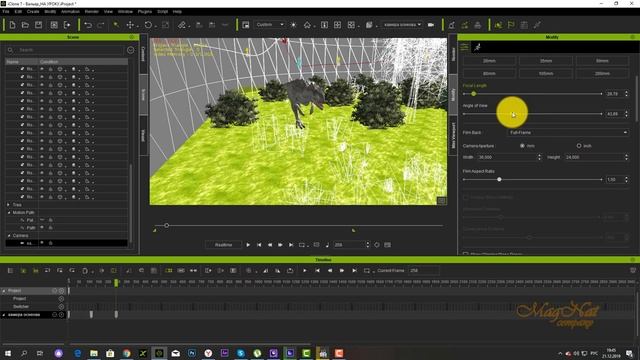This screenshot has height=360, width=640.
Task: Click the Modify side tab next to viewport
Action: (x=453, y=95)
